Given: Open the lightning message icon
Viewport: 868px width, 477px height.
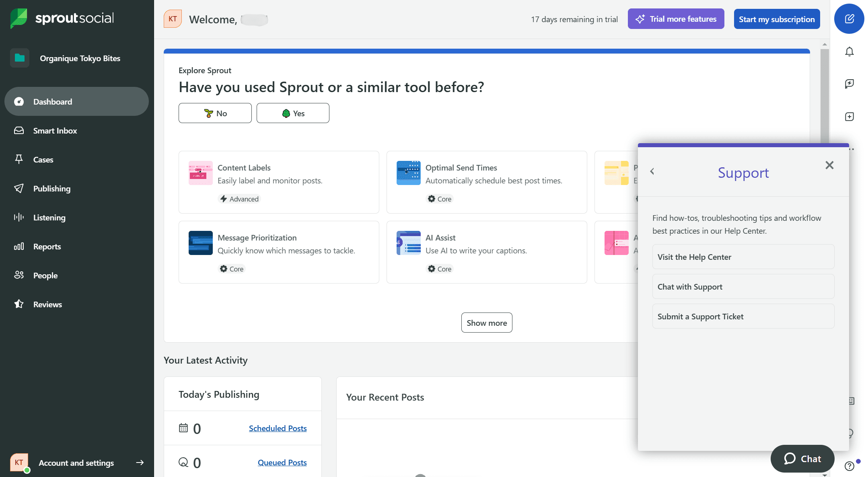Looking at the screenshot, I should (849, 84).
